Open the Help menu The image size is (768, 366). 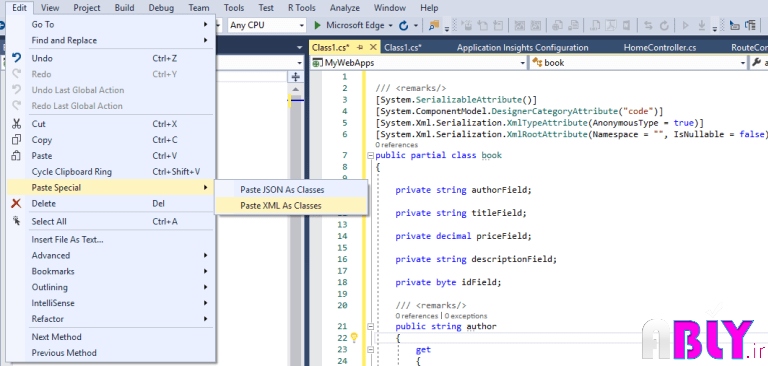(429, 8)
